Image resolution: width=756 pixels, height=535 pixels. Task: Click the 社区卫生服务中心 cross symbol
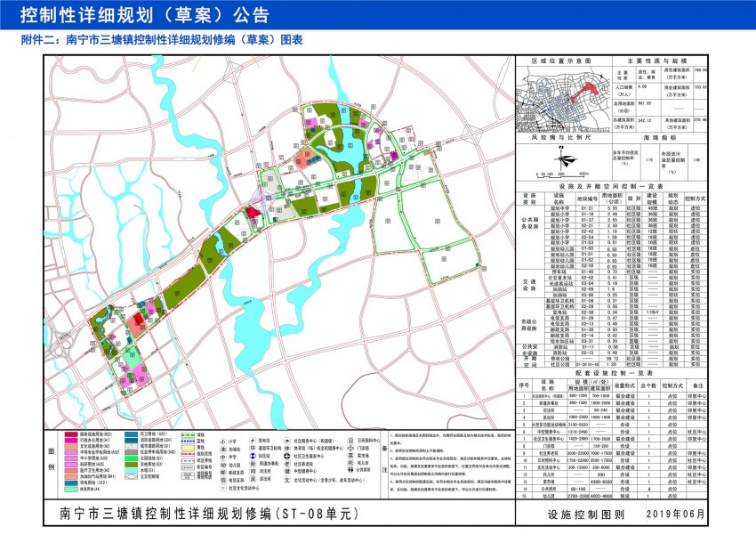(287, 456)
